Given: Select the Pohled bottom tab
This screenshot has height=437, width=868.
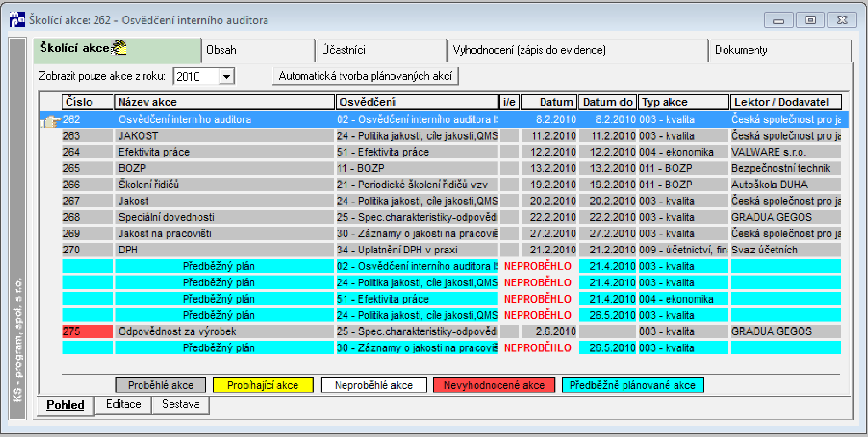Looking at the screenshot, I should 66,405.
